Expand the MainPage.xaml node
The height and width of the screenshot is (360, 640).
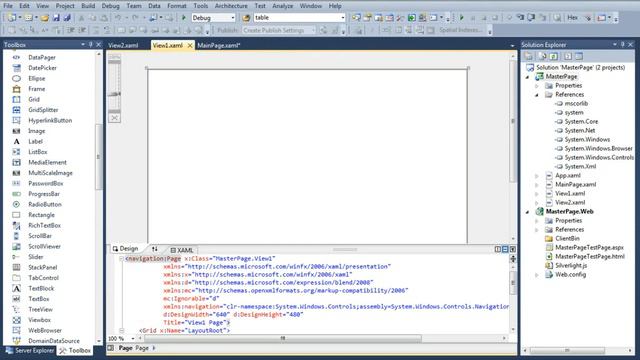pos(537,184)
